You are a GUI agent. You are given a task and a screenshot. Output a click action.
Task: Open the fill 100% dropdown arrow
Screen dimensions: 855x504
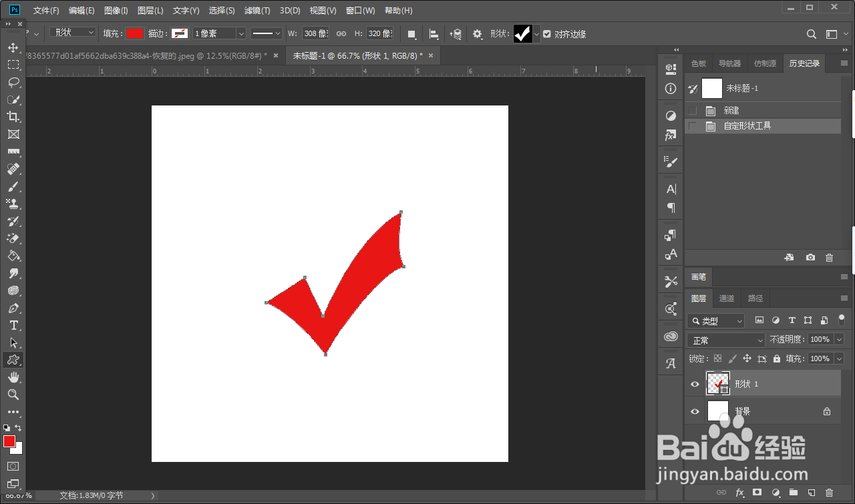839,358
